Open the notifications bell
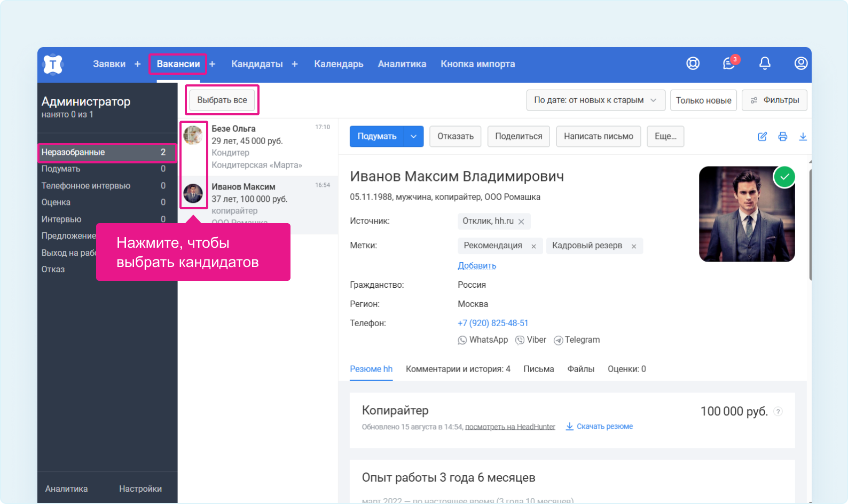This screenshot has height=504, width=848. (765, 64)
